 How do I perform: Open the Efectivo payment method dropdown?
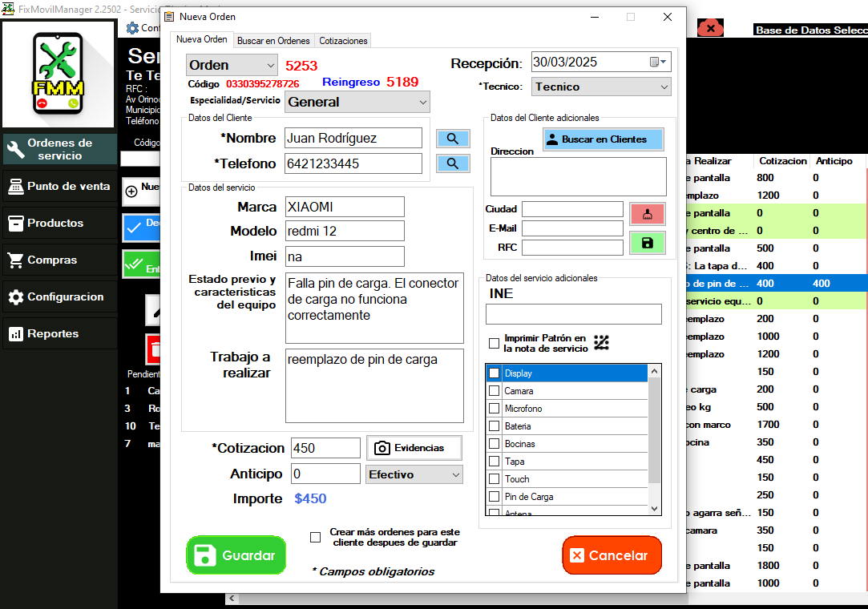tap(414, 474)
